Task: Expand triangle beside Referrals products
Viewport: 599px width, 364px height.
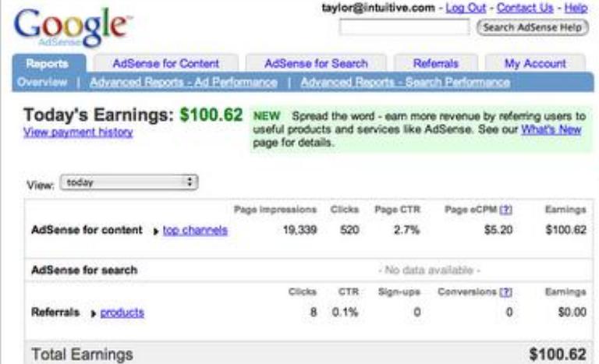Action: click(93, 313)
